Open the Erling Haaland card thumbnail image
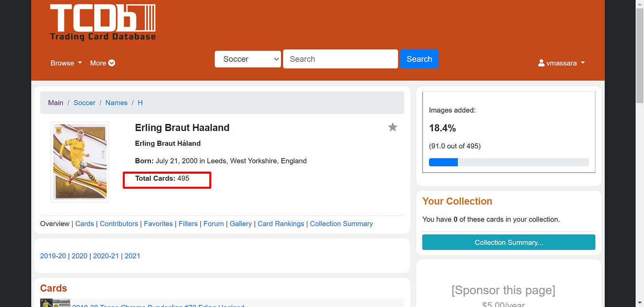This screenshot has height=307, width=644. pyautogui.click(x=80, y=162)
